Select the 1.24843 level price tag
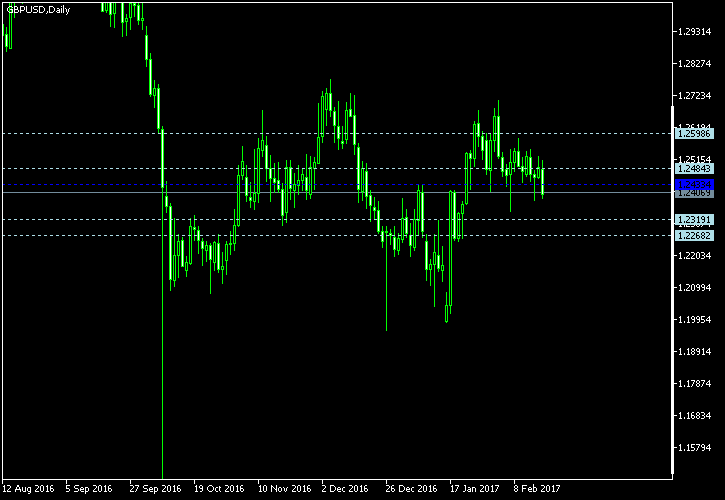Viewport: 725px width, 500px height. 694,168
